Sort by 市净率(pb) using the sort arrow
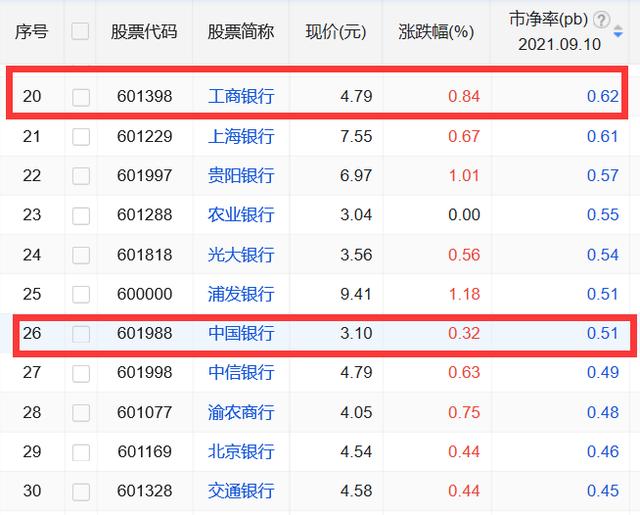Image resolution: width=640 pixels, height=515 pixels. click(618, 31)
